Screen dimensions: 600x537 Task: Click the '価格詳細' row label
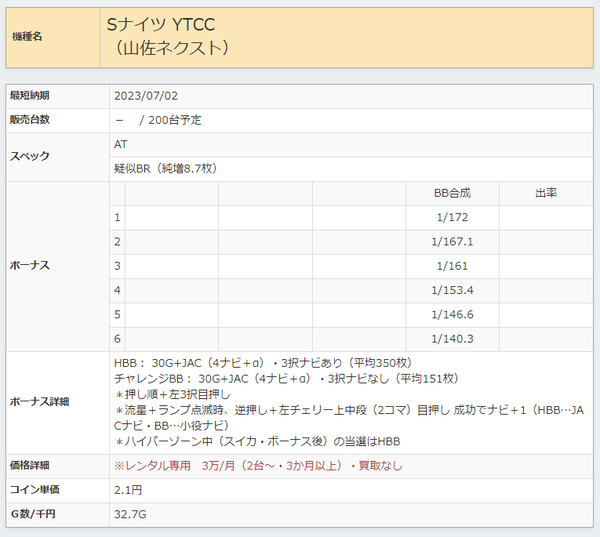29,465
